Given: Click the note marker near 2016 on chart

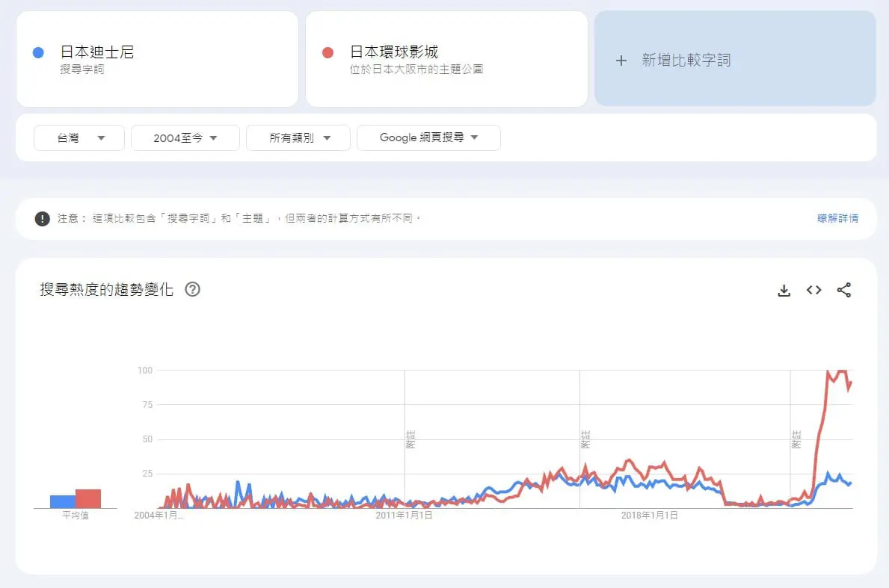Looking at the screenshot, I should point(585,439).
